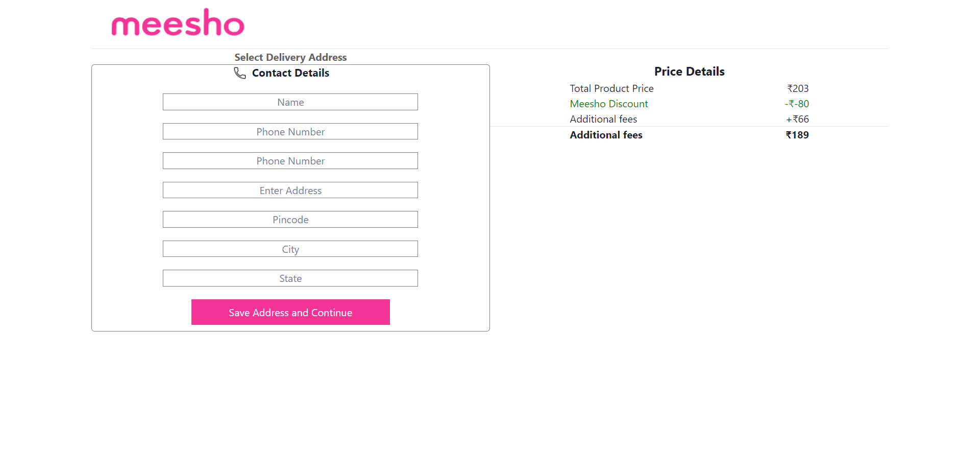Screen dimensions: 980x474
Task: Click the Select Delivery Address heading
Action: click(x=290, y=57)
